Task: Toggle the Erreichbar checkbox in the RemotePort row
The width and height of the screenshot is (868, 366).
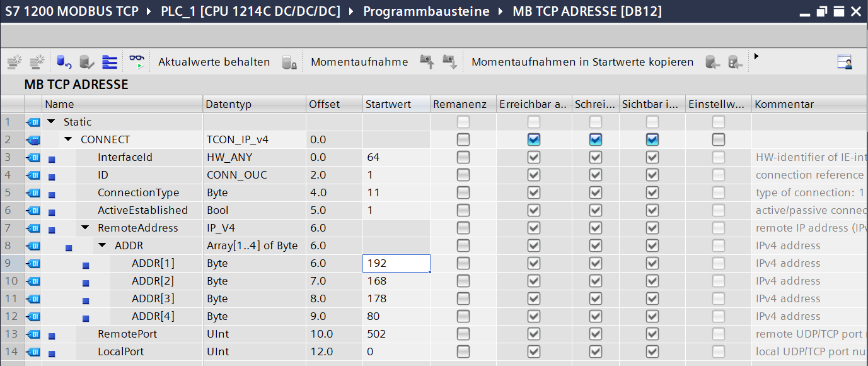Action: (534, 334)
